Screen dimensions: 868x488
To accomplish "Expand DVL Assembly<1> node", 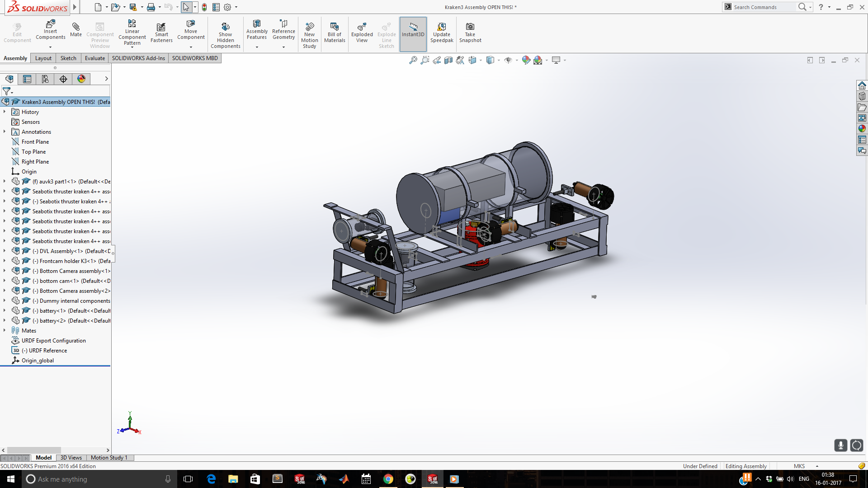I will [x=5, y=251].
